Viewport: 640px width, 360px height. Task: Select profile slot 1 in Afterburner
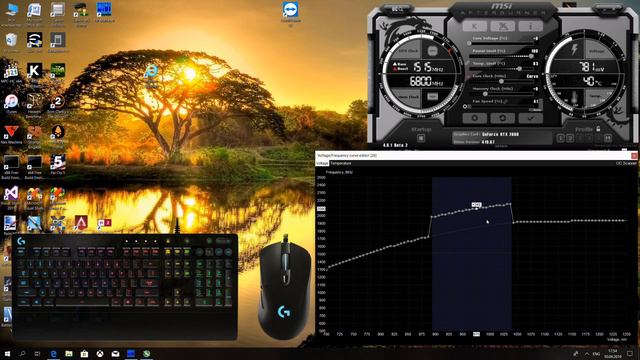tap(561, 138)
